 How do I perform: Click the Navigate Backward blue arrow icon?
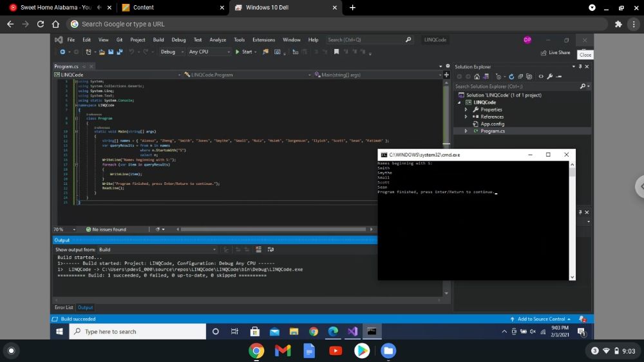[x=62, y=52]
